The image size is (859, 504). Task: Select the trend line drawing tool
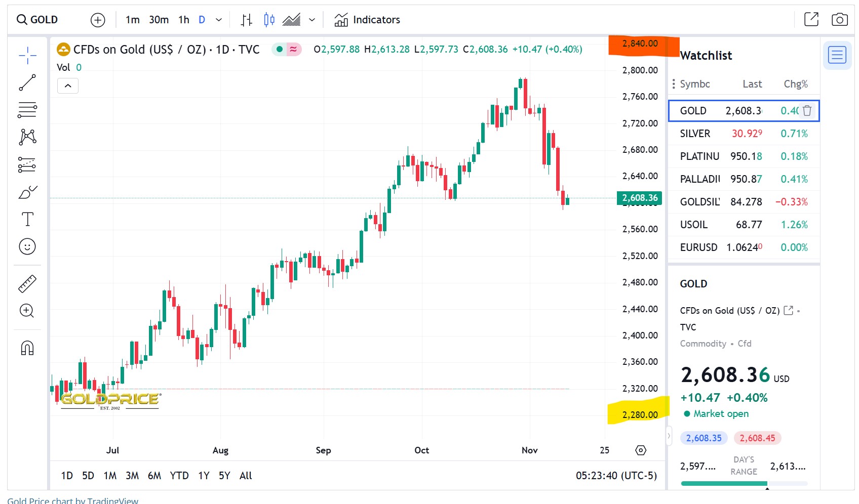point(27,82)
